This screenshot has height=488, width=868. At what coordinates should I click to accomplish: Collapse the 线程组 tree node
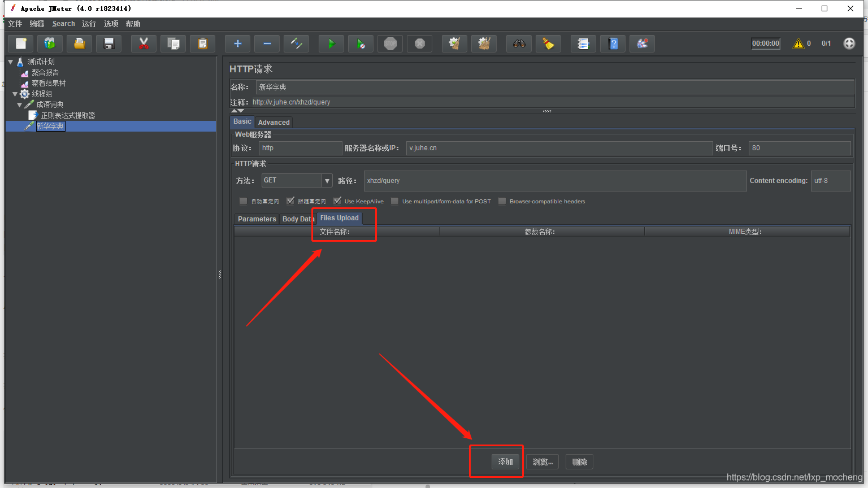pyautogui.click(x=15, y=94)
